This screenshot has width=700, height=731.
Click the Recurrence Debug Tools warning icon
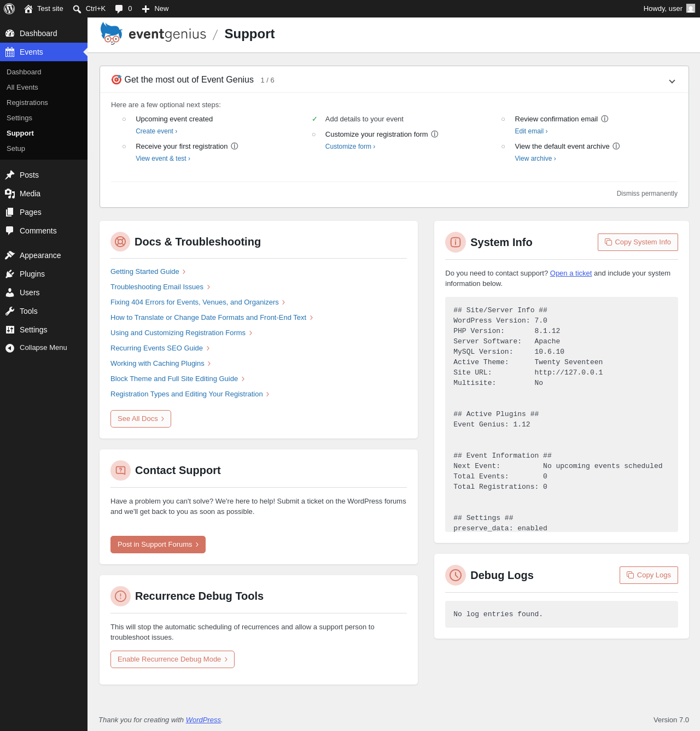tap(120, 596)
